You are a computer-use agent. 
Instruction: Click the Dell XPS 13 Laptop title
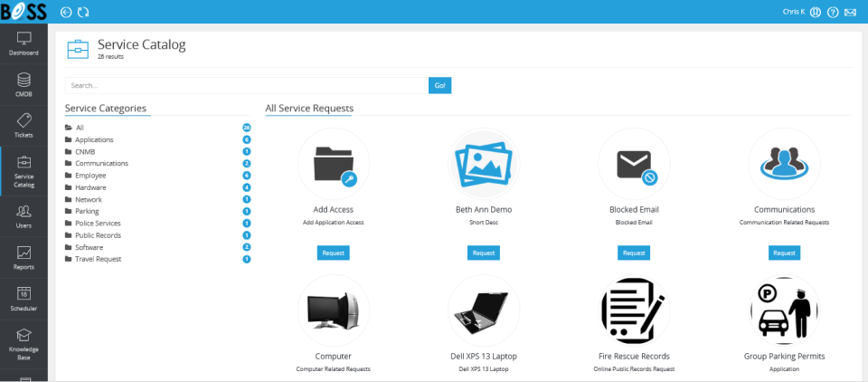[x=484, y=356]
